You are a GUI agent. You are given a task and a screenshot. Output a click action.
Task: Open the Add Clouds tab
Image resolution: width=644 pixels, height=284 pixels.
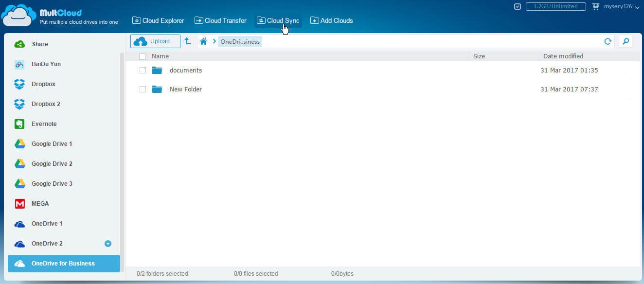click(332, 21)
